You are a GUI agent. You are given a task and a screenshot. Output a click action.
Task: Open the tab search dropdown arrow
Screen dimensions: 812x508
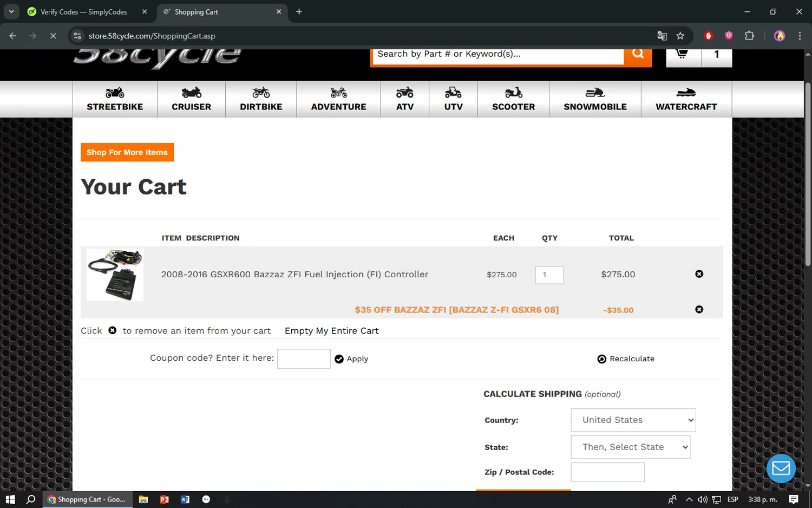(11, 11)
